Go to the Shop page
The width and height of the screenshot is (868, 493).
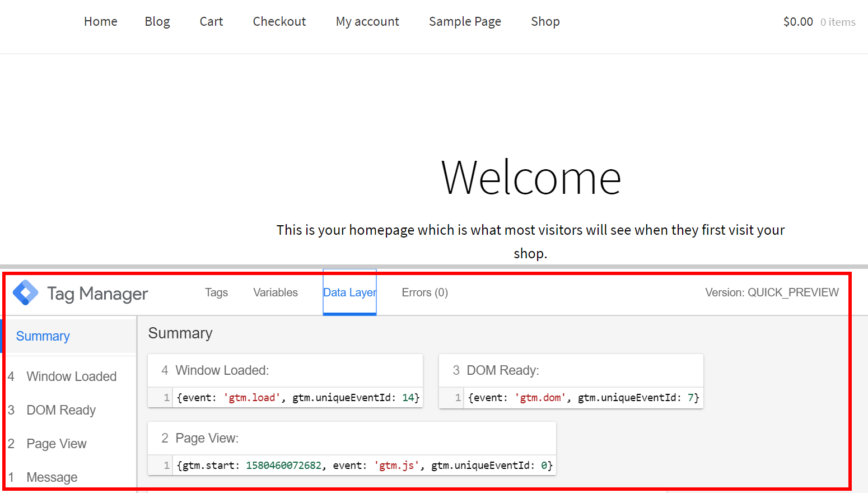coord(545,21)
